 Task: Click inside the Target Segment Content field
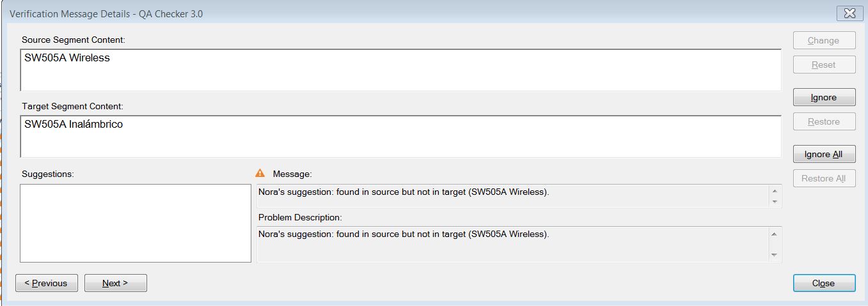(x=400, y=137)
